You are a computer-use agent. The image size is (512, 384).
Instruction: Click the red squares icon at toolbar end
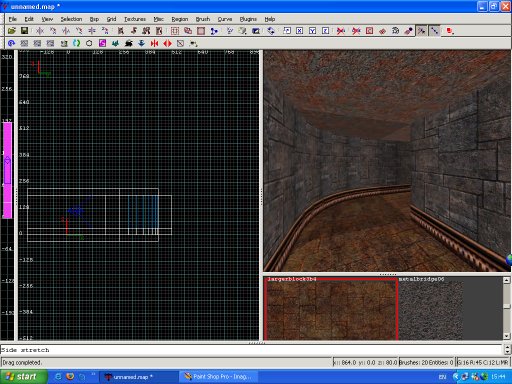[x=450, y=31]
